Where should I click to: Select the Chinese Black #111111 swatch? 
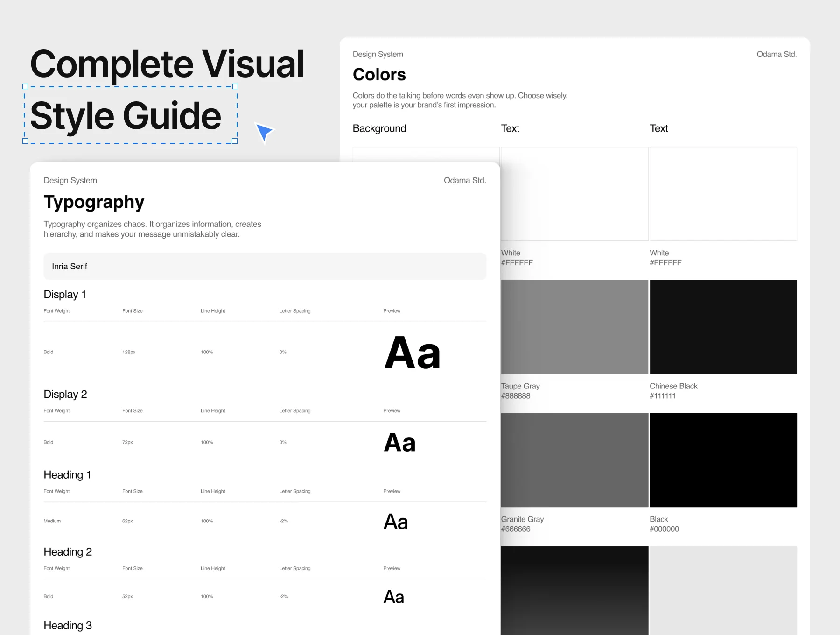[723, 327]
